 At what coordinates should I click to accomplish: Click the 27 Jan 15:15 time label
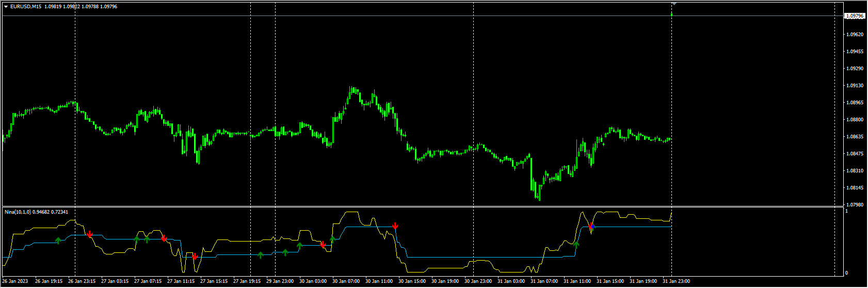(x=214, y=281)
